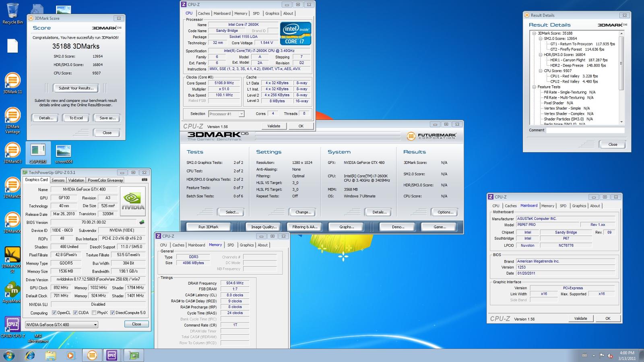Image resolution: width=644 pixels, height=362 pixels.
Task: Switch to CPU-Z taskbar button
Action: 112,355
